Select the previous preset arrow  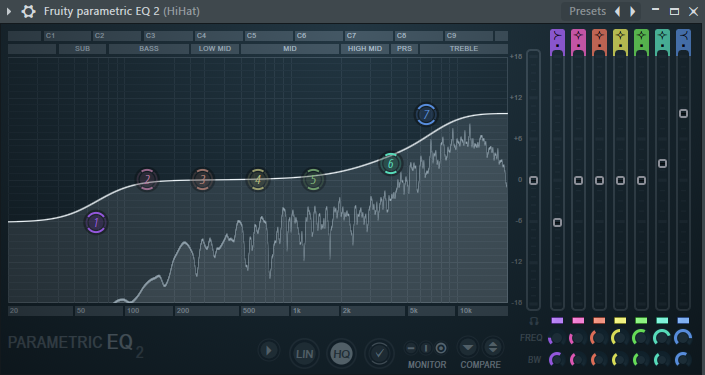(618, 11)
